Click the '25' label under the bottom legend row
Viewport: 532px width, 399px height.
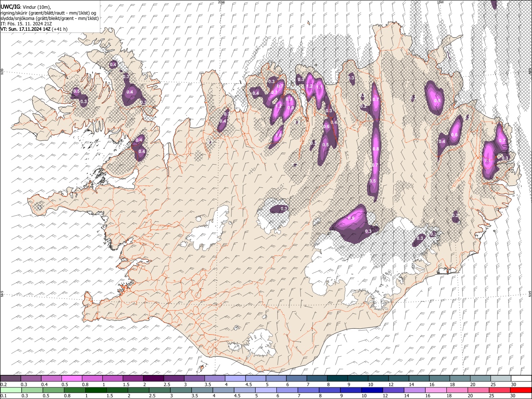click(x=492, y=396)
